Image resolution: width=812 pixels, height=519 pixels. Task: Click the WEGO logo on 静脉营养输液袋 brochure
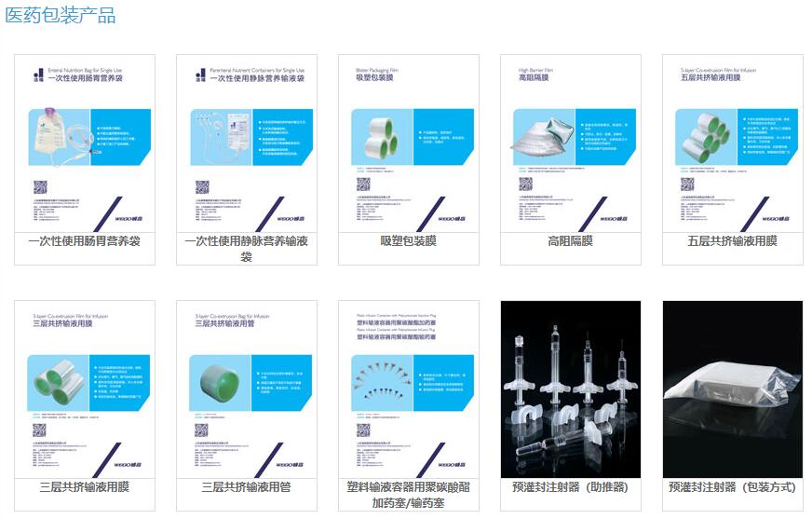[x=291, y=219]
